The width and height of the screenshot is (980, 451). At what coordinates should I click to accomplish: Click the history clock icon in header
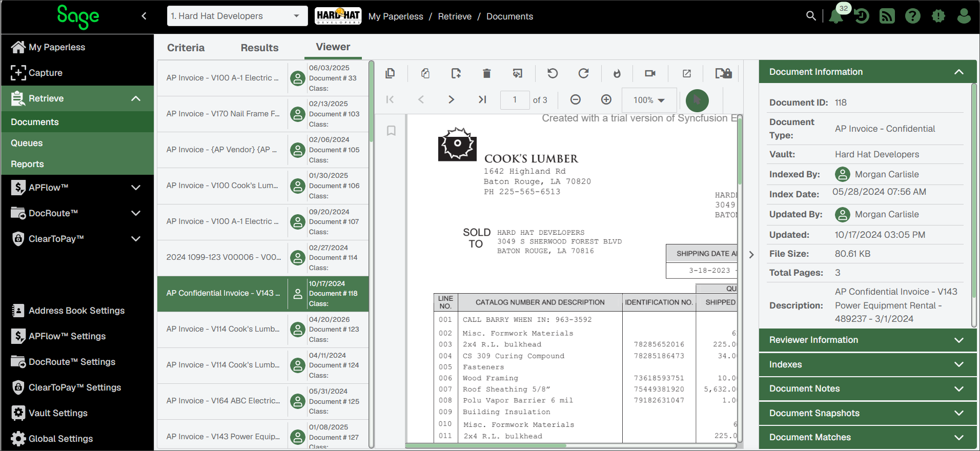(862, 16)
